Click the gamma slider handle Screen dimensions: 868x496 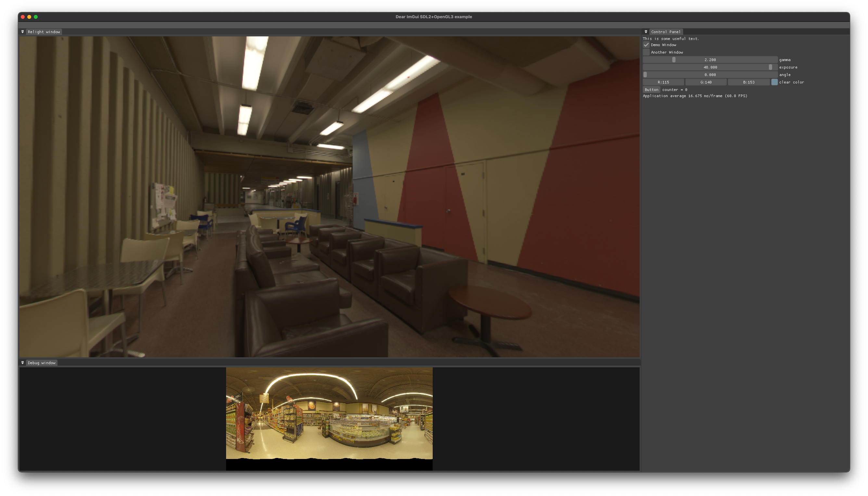pos(674,60)
